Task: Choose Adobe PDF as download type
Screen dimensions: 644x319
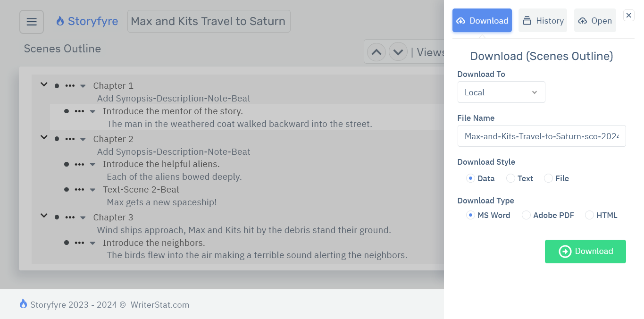Action: click(526, 215)
